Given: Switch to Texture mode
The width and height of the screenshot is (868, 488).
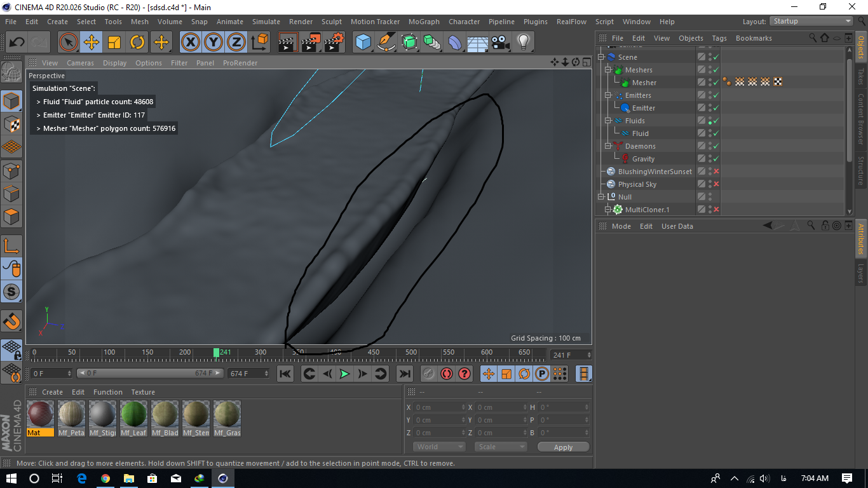Looking at the screenshot, I should 11,125.
